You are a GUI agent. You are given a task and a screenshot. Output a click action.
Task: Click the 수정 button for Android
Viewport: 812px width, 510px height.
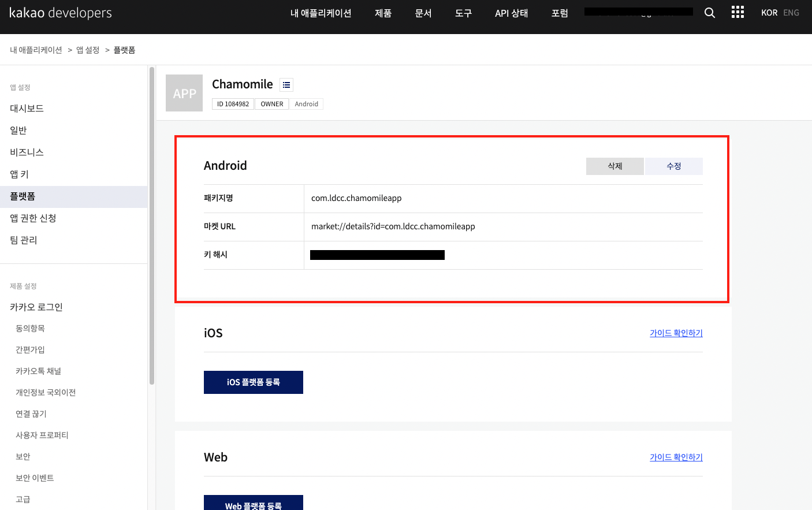click(674, 166)
